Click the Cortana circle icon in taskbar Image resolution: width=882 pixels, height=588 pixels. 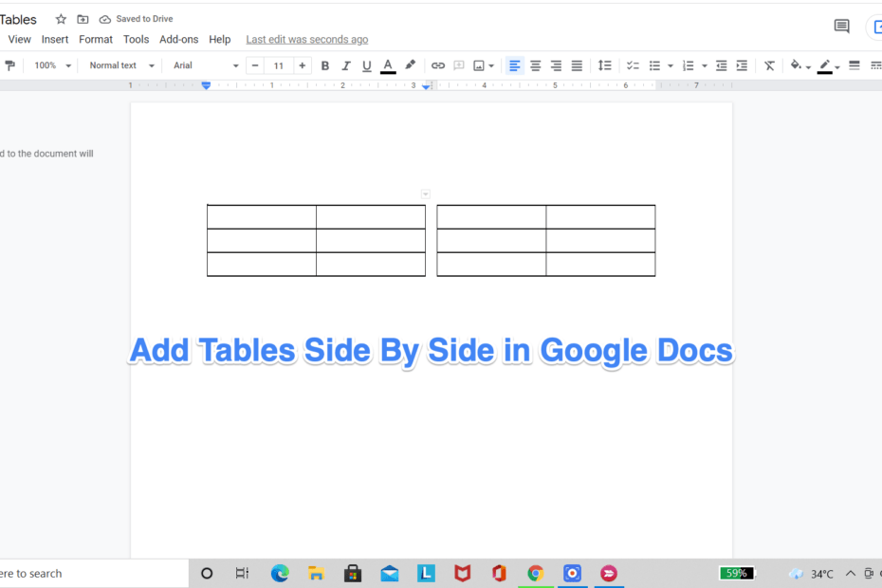pos(207,574)
